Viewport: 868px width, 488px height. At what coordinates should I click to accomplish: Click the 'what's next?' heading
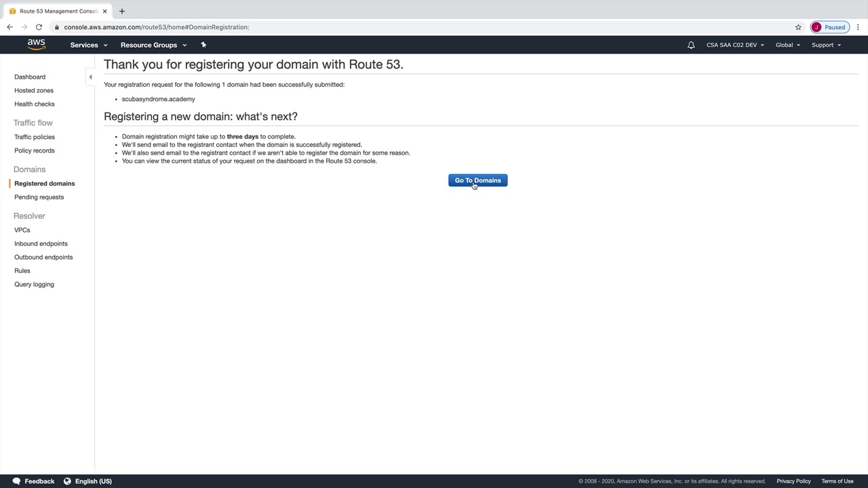[201, 117]
